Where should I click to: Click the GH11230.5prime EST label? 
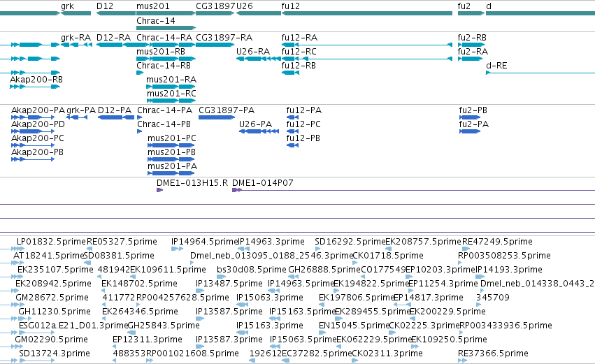pos(55,312)
